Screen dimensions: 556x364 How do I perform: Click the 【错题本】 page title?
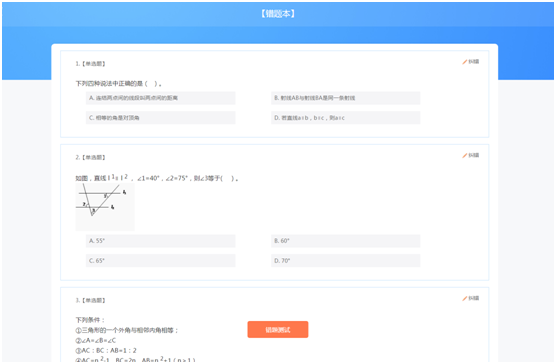278,13
